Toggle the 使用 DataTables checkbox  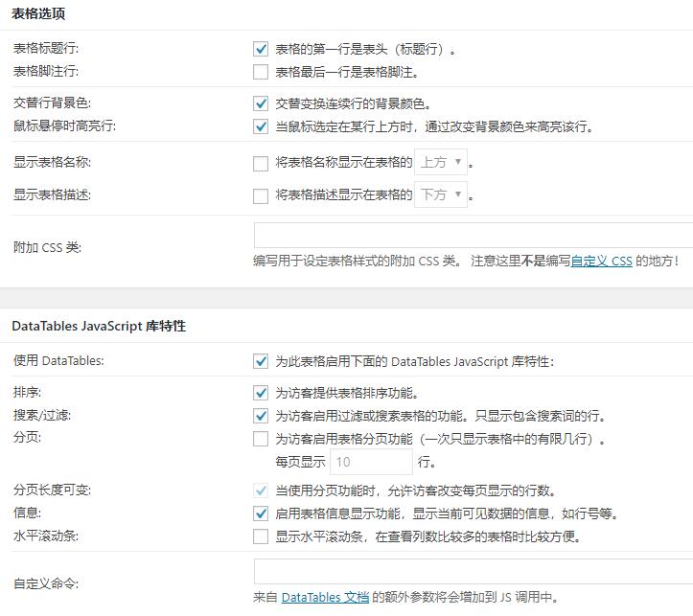coord(261,361)
